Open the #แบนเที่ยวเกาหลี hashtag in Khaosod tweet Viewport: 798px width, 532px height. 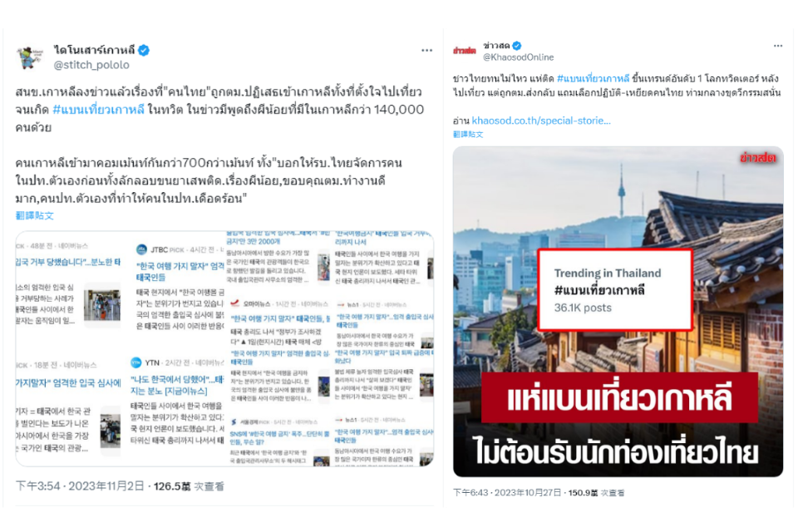pos(593,78)
